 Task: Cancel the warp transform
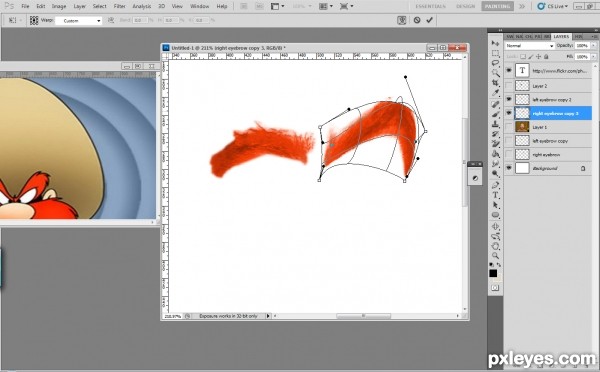click(417, 20)
